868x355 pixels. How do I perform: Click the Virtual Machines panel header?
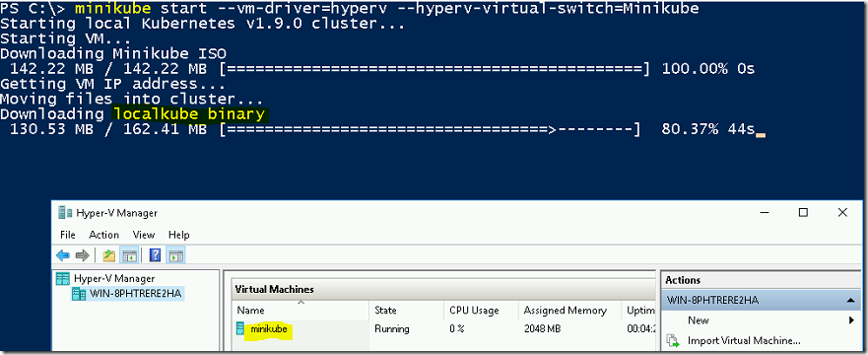coord(444,289)
